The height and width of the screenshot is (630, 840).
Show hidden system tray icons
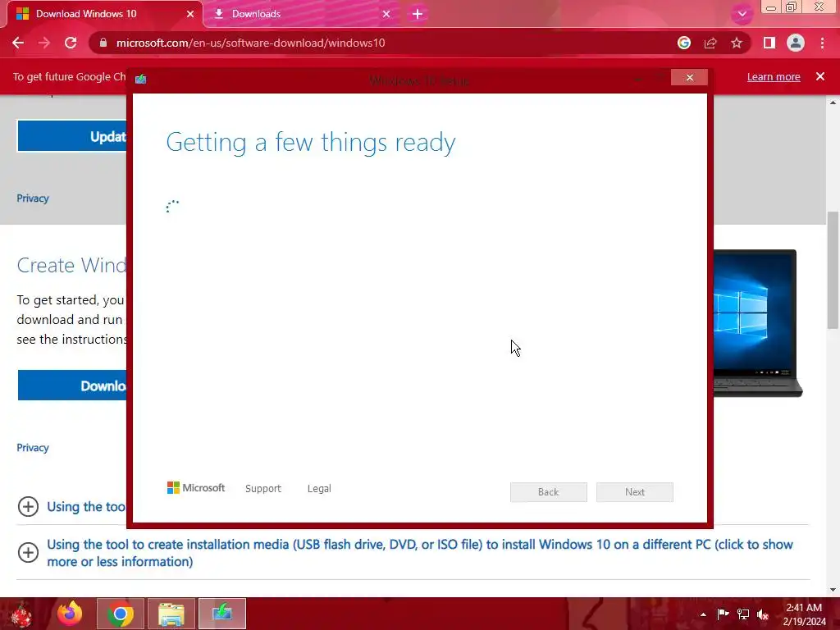click(703, 614)
